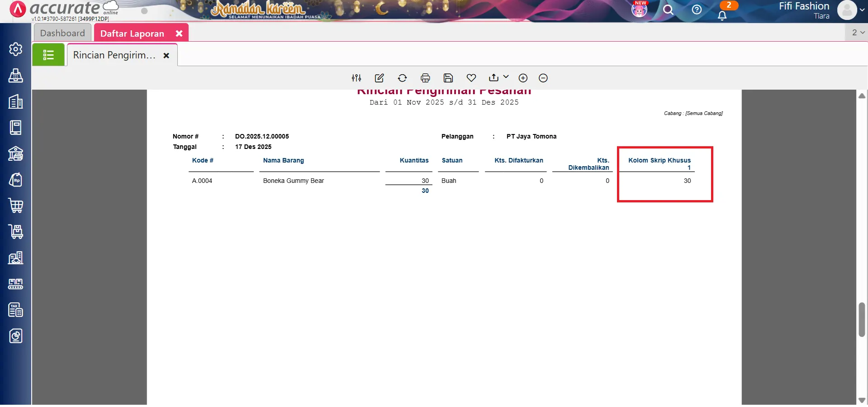Open the help question mark icon
This screenshot has width=868, height=407.
697,10
